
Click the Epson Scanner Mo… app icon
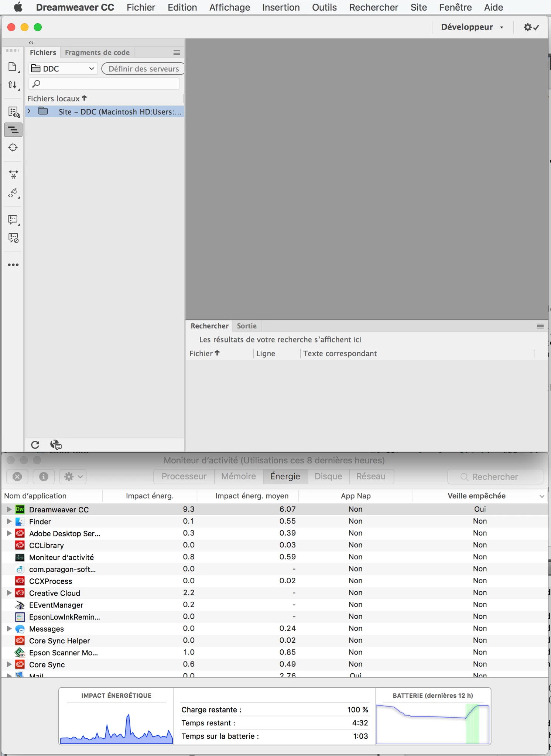coord(20,652)
